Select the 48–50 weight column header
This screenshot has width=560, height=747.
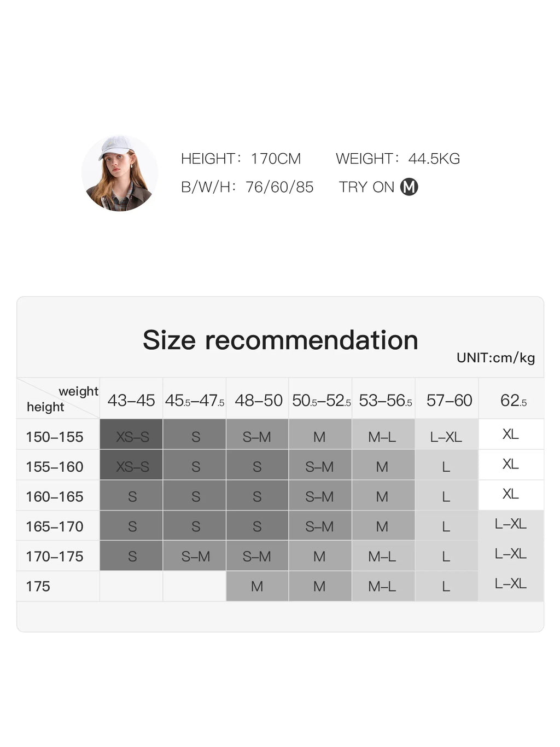(258, 401)
